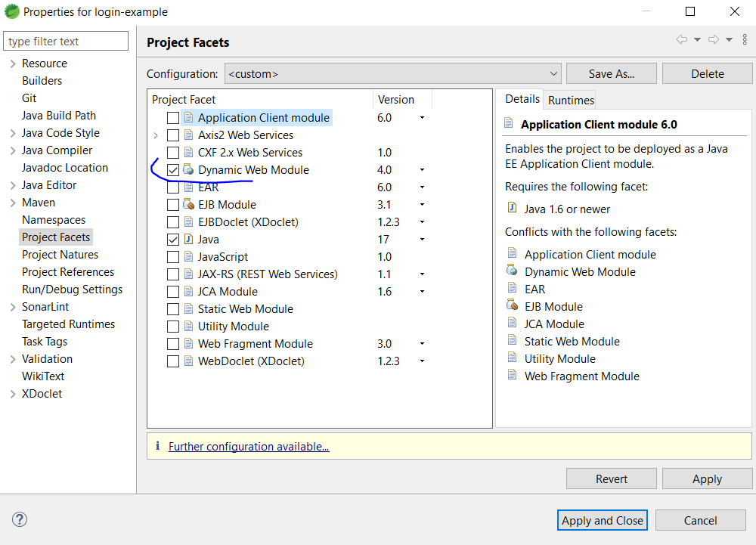Click the Application Client module facet icon in list
Screen dimensions: 756x545
tap(188, 118)
